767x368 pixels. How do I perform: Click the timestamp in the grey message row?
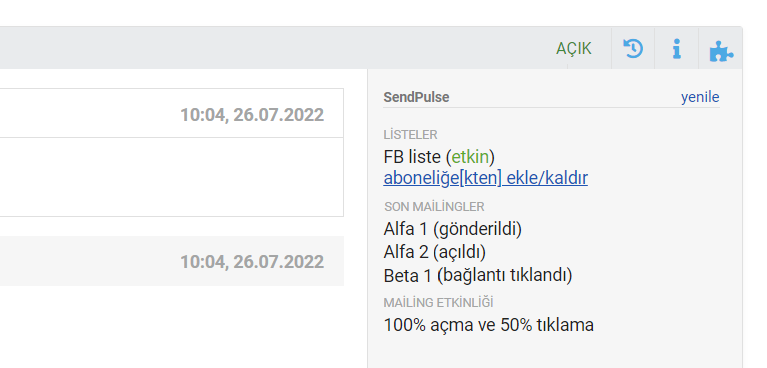pyautogui.click(x=252, y=262)
